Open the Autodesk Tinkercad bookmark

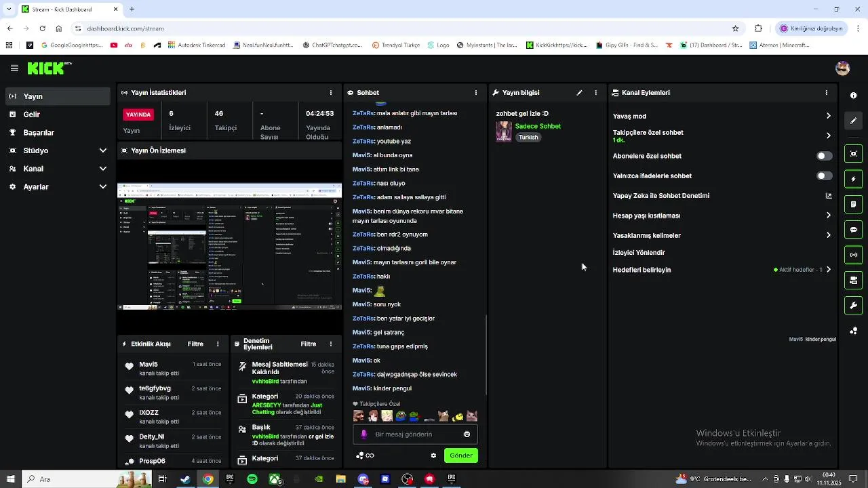pyautogui.click(x=197, y=45)
